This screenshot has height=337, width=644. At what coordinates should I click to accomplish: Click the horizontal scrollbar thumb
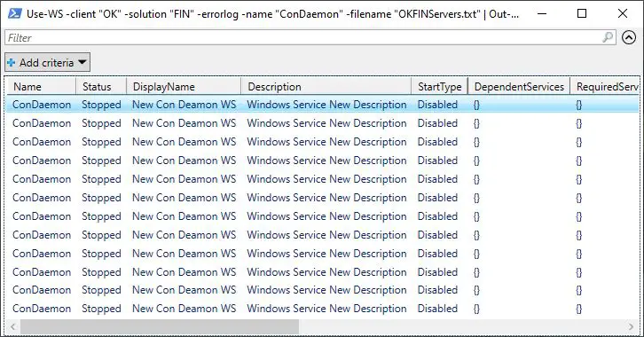[x=160, y=326]
